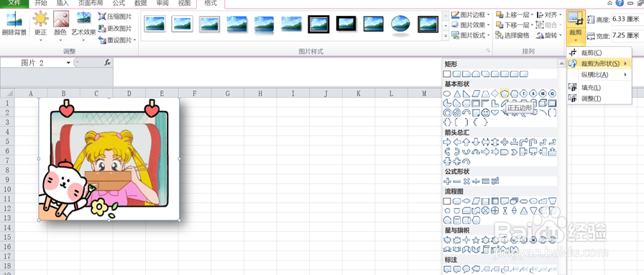Choose 调整(I) fit crop option
This screenshot has width=644, height=275.
click(599, 99)
